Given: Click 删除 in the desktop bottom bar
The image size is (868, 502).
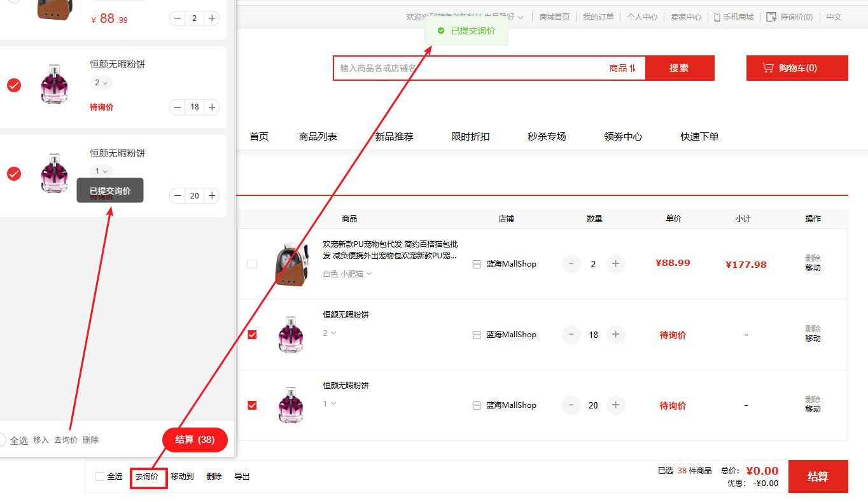Looking at the screenshot, I should [x=214, y=477].
